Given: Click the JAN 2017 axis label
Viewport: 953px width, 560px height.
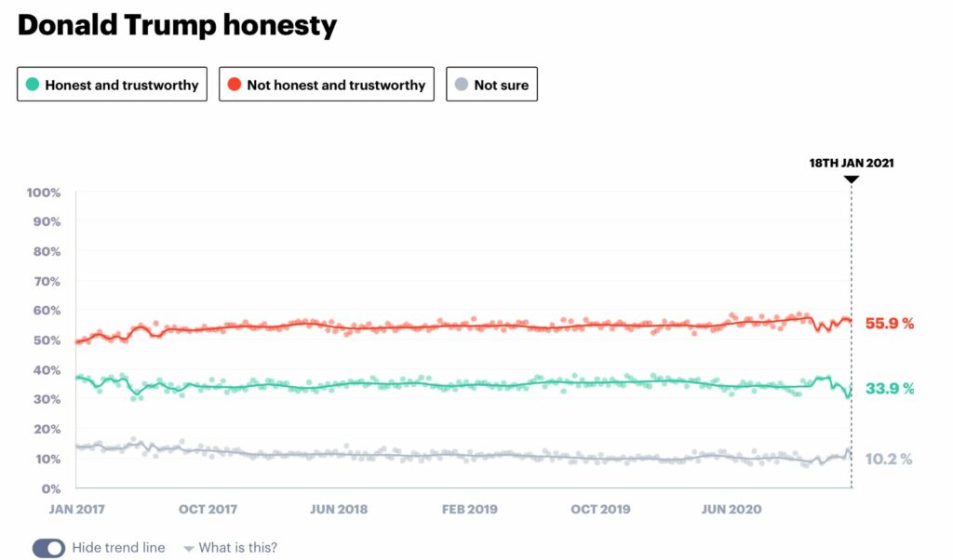Looking at the screenshot, I should click(x=77, y=509).
